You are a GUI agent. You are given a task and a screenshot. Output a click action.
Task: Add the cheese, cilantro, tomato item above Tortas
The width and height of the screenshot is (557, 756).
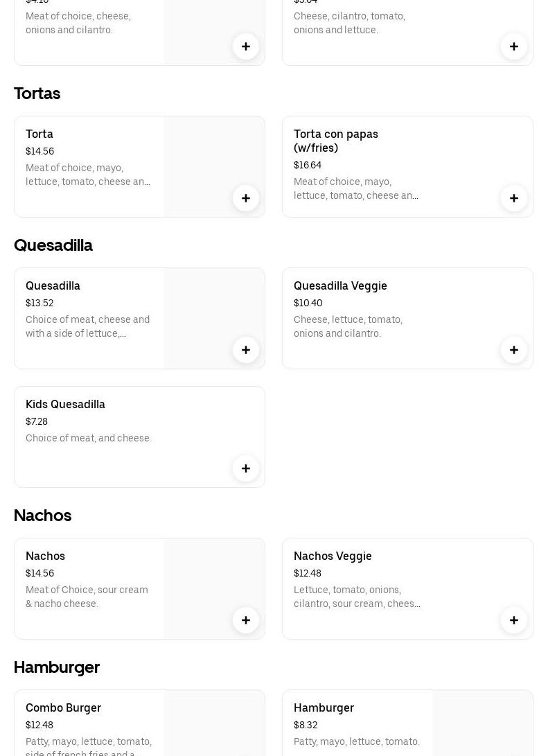click(x=514, y=46)
